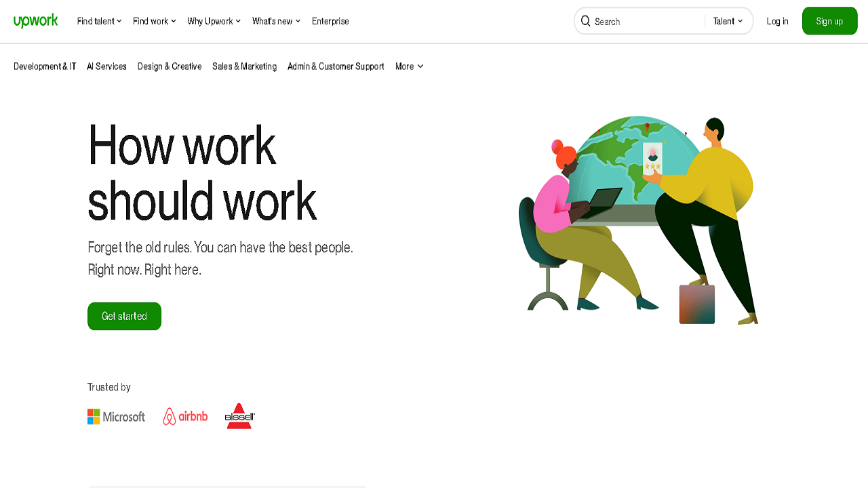Browse Design & Creative category
This screenshot has width=868, height=488.
(170, 66)
